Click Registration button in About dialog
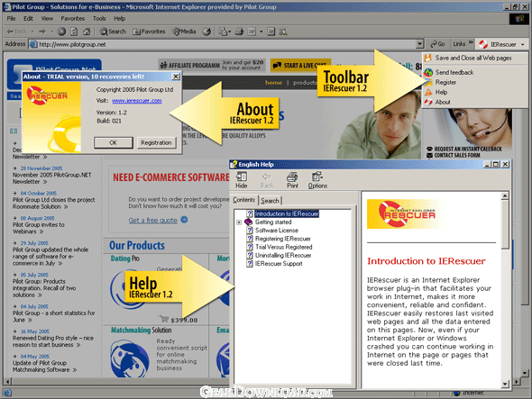532x399 pixels. 156,142
